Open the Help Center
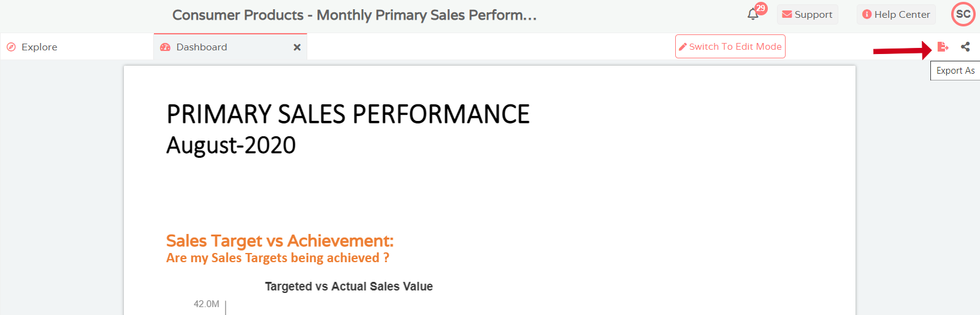 pos(896,14)
